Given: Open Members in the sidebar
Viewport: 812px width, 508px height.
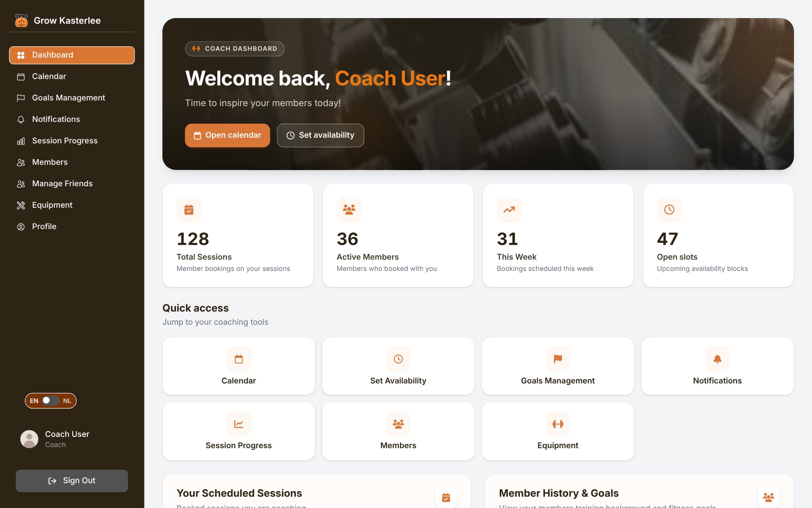Looking at the screenshot, I should 72,162.
